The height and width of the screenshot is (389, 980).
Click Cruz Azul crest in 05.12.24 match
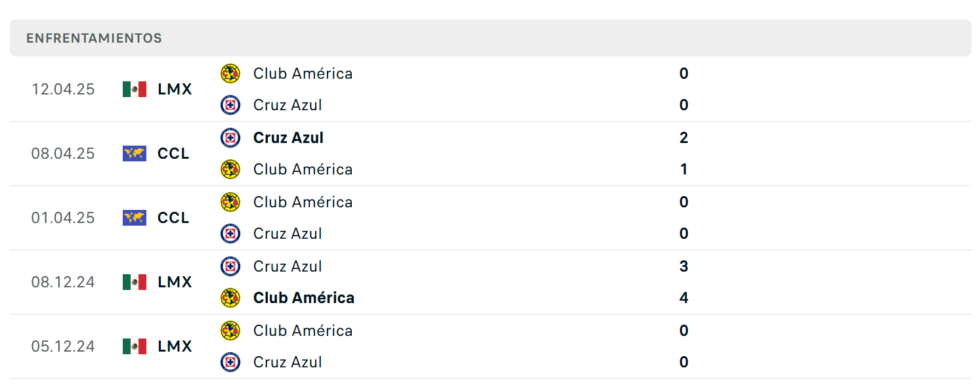[230, 362]
